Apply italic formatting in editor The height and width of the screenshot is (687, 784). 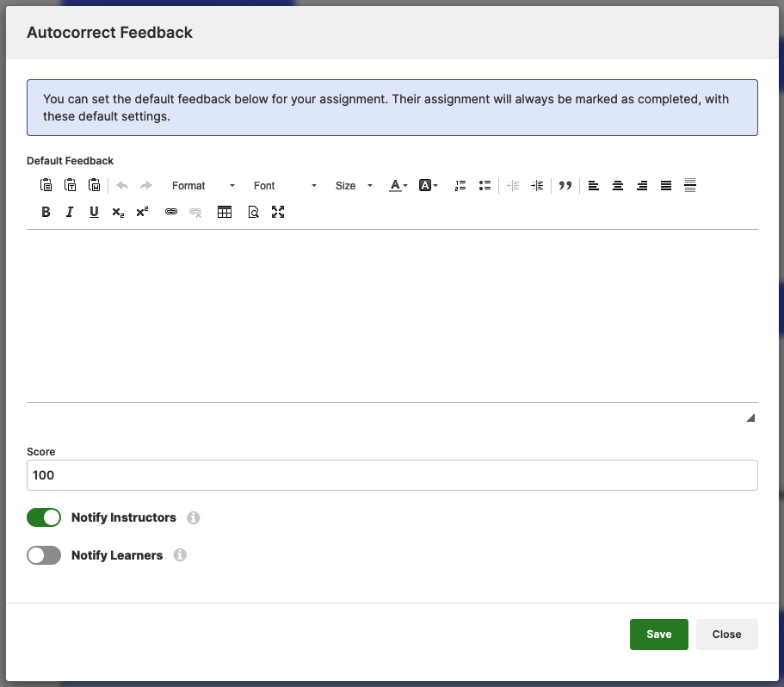(x=70, y=212)
